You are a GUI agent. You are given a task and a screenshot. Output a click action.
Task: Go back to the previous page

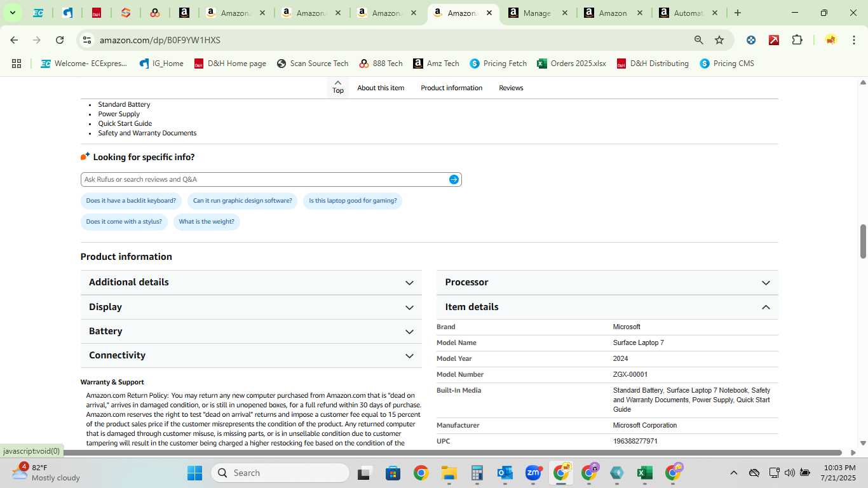click(x=14, y=40)
